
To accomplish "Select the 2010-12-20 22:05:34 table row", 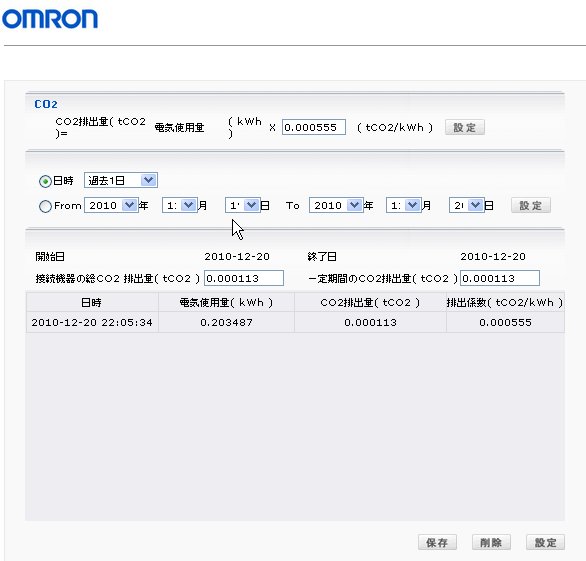I will (x=295, y=322).
